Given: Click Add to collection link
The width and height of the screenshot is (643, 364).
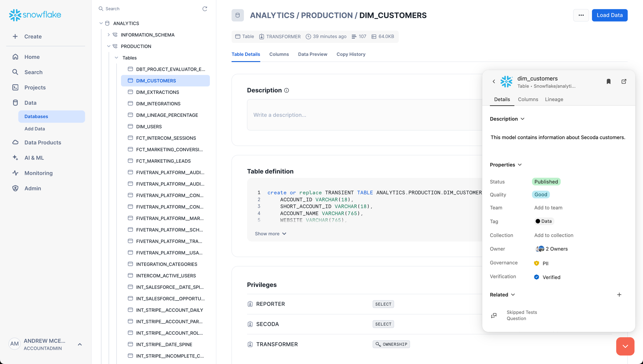Looking at the screenshot, I should 553,235.
